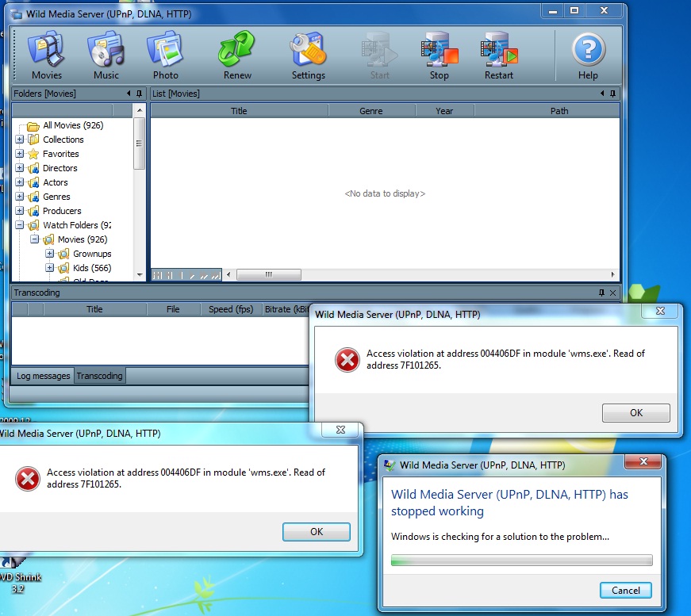Expand the Producers tree node
This screenshot has height=616, width=691.
click(x=19, y=210)
